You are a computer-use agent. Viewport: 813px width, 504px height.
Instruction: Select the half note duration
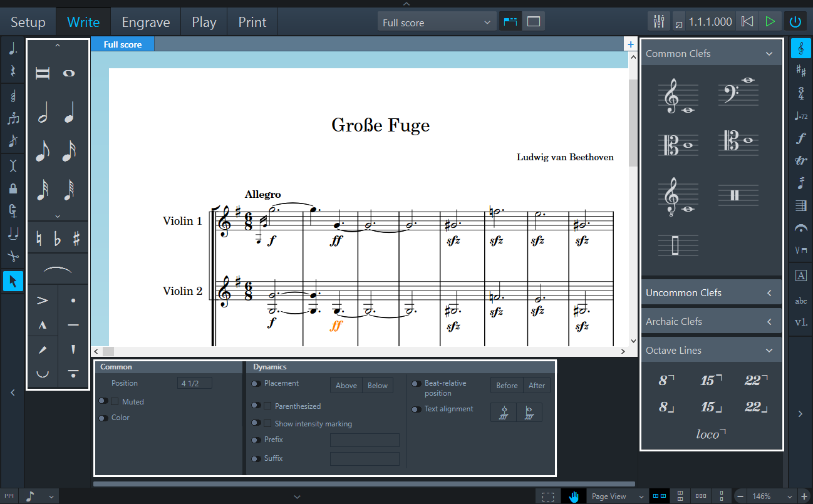click(x=43, y=113)
